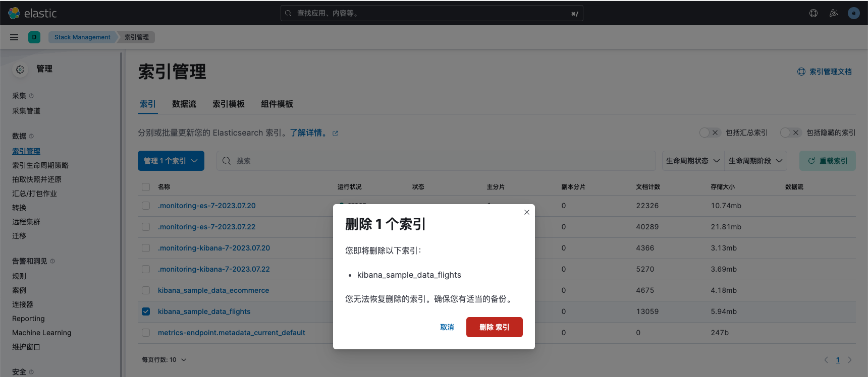Enable the include hidden indices switch

790,133
